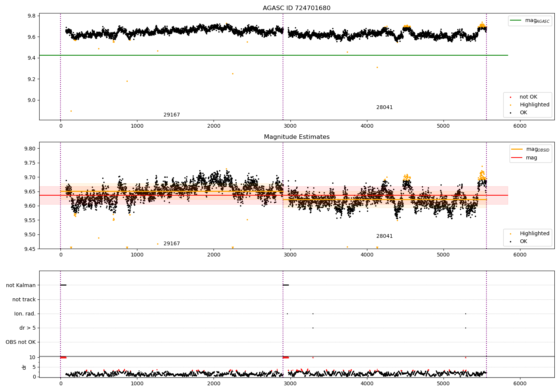Click the 9.50 y-tick label in middle plot

point(30,235)
